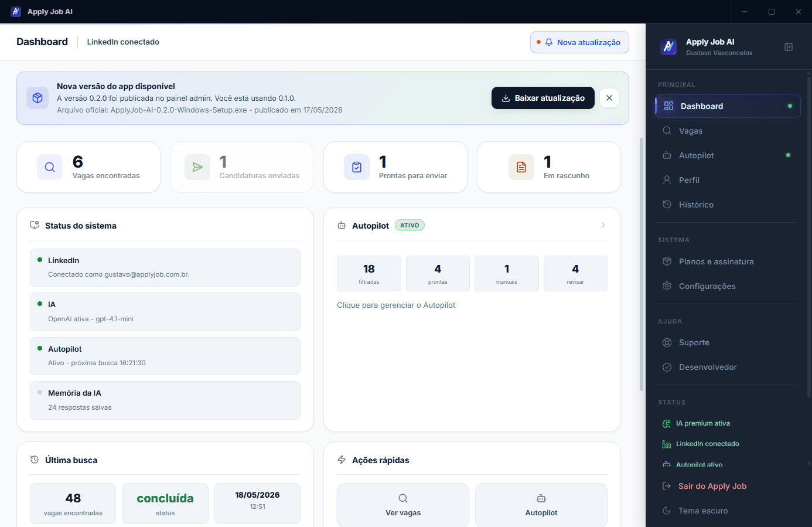
Task: Dismiss the update banner with X
Action: pyautogui.click(x=609, y=98)
